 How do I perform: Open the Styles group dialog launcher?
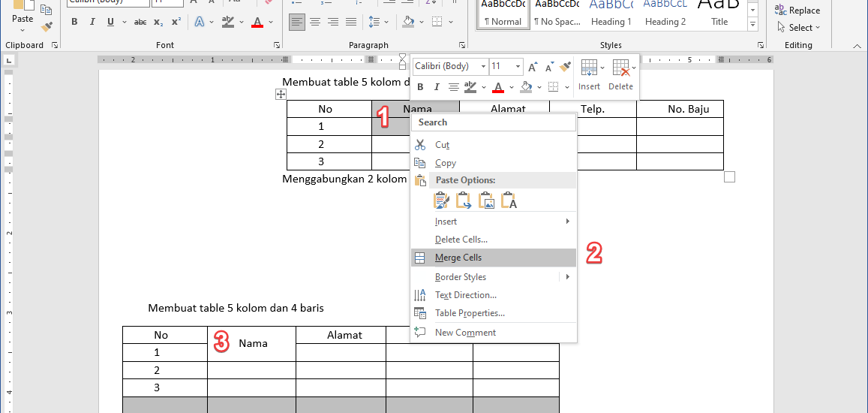pos(761,46)
